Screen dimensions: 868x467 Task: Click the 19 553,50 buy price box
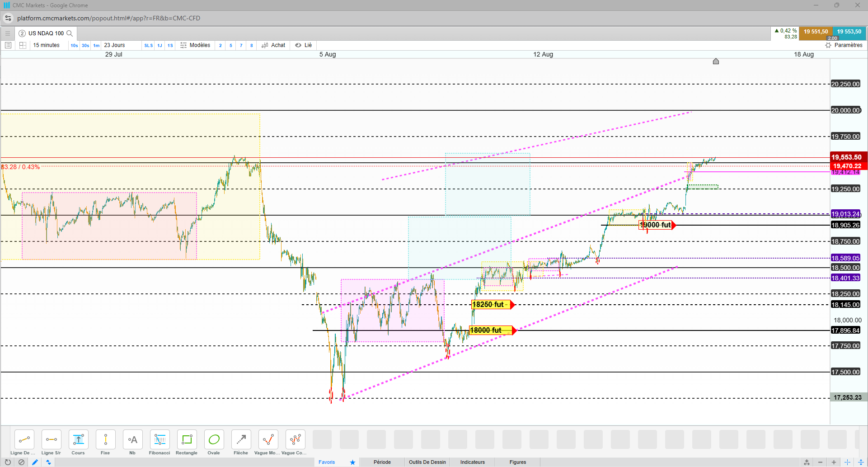849,33
